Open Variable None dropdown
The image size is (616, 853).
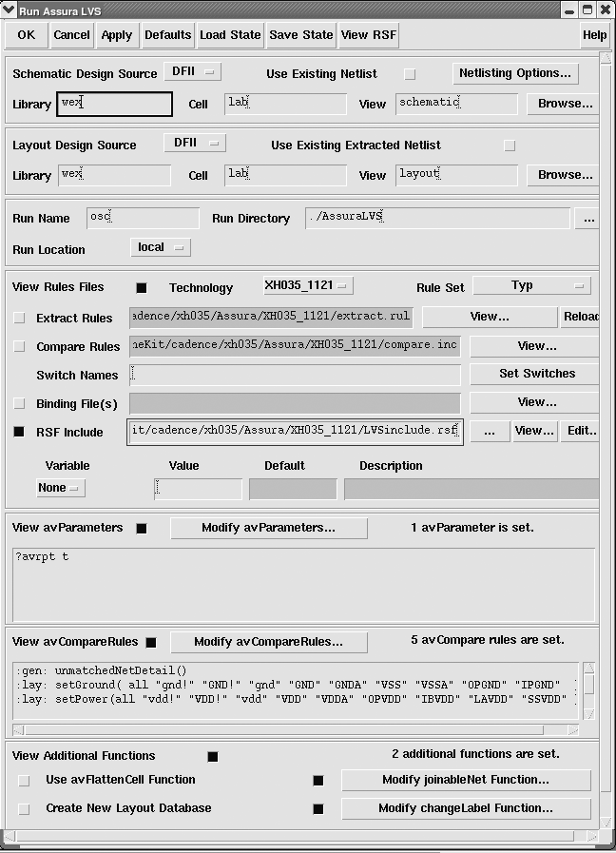click(60, 488)
